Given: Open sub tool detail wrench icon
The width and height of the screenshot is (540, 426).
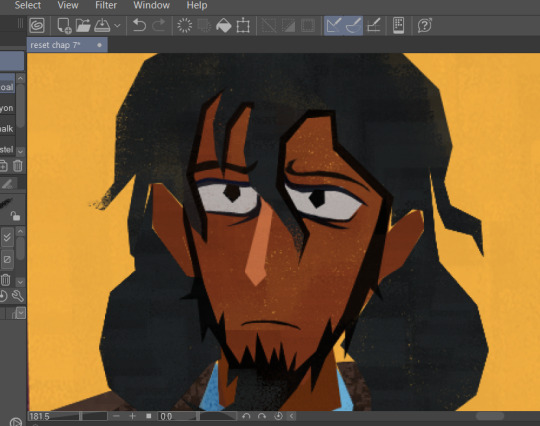Looking at the screenshot, I should coord(18,296).
